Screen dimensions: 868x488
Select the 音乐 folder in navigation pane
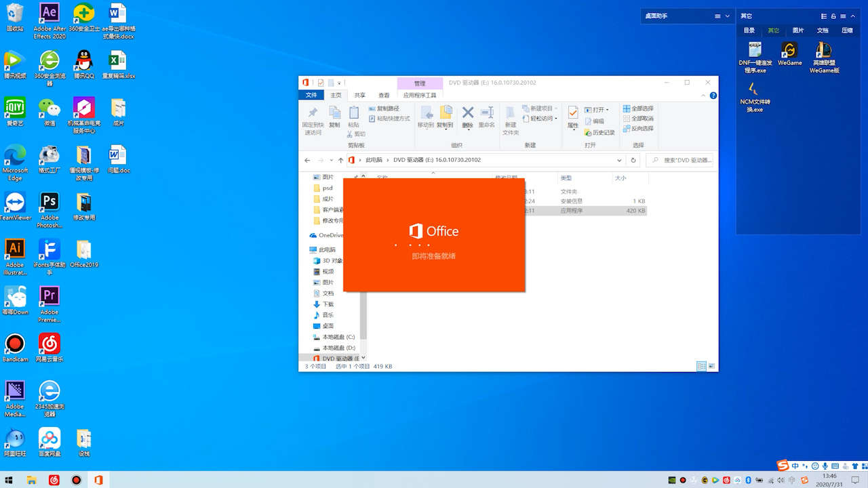pyautogui.click(x=323, y=315)
